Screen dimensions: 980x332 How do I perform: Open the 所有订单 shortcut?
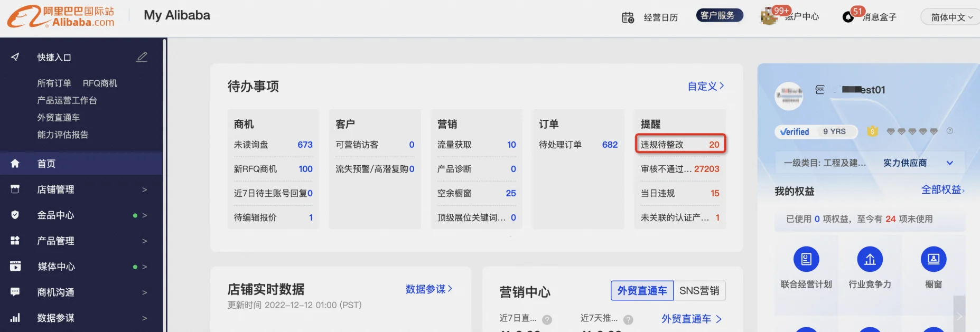(x=54, y=83)
